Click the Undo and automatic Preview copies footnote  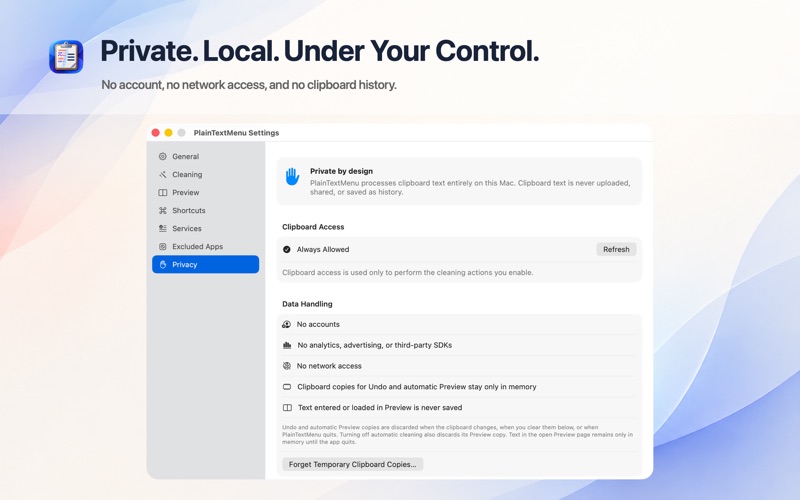click(x=457, y=435)
